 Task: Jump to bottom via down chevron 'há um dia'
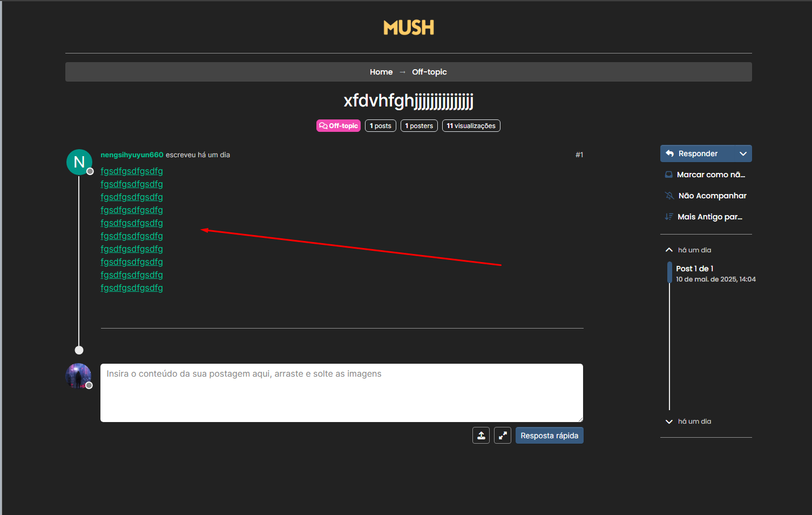coord(689,422)
